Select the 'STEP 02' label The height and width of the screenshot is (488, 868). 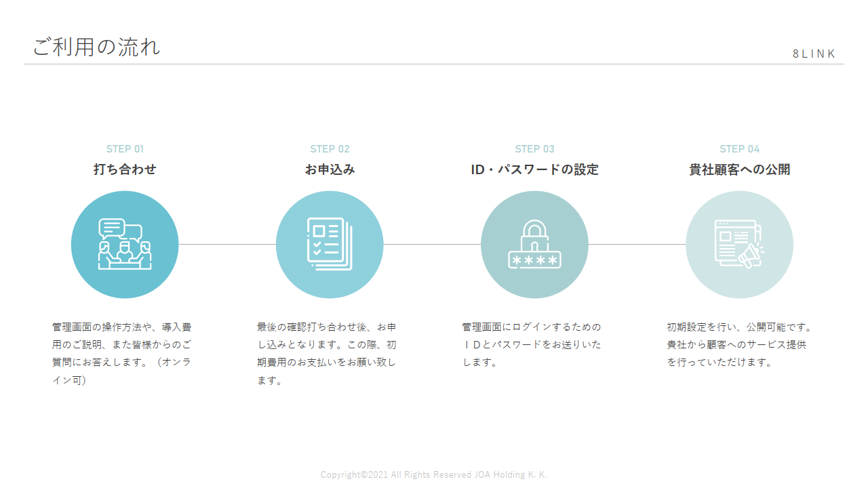click(330, 149)
